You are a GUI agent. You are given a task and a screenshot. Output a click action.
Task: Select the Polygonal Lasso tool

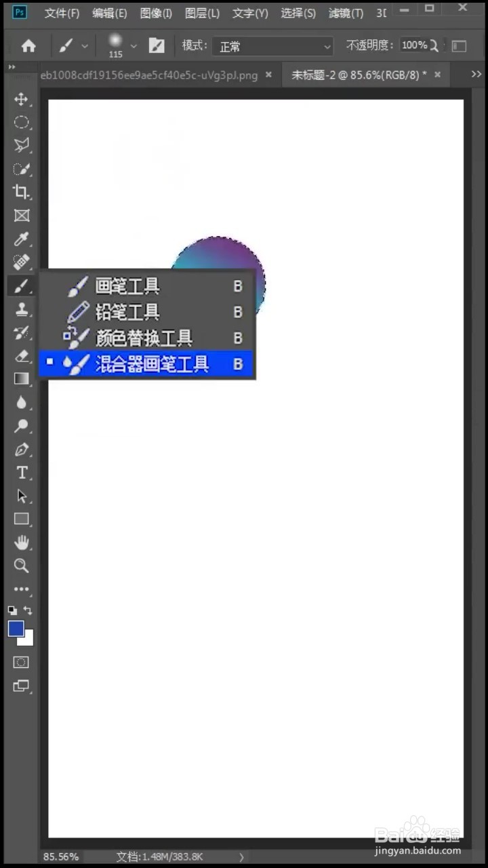[22, 146]
